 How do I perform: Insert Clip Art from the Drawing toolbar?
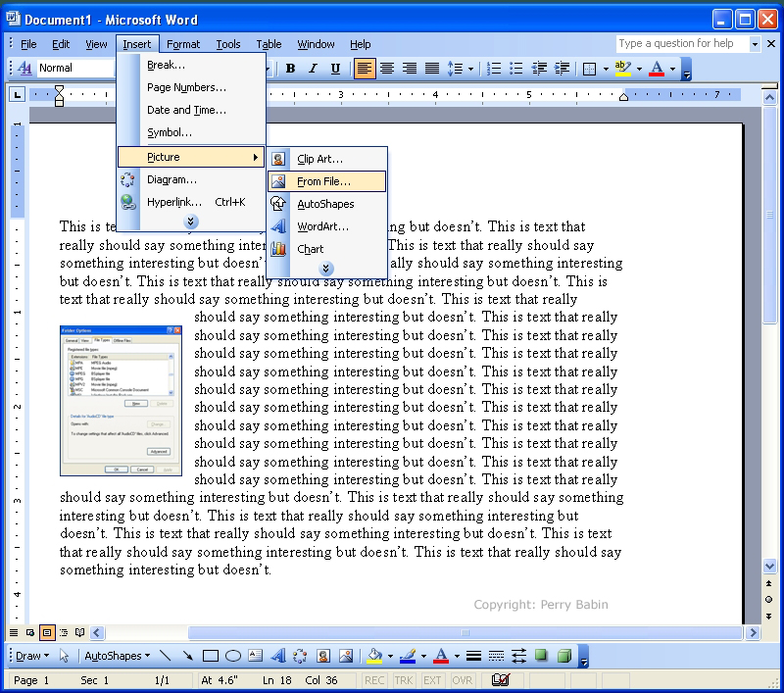click(x=323, y=656)
